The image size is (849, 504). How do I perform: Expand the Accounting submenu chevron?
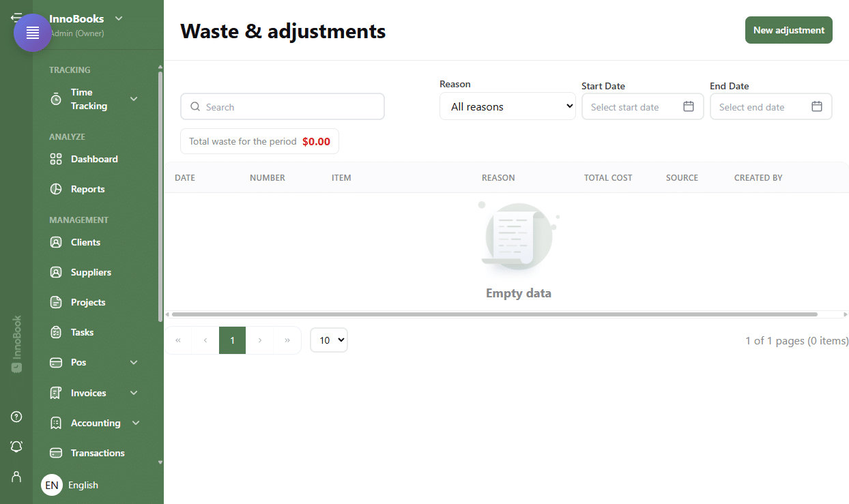pyautogui.click(x=136, y=423)
